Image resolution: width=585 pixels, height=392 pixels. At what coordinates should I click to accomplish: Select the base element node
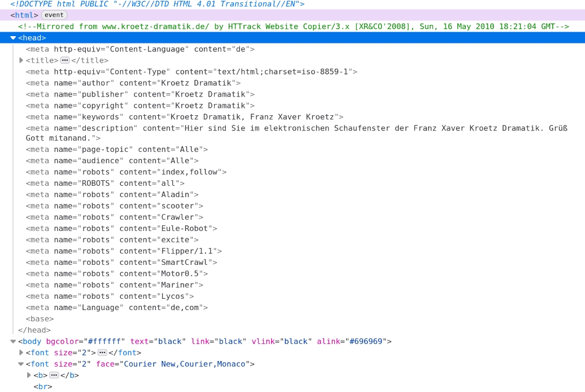point(40,319)
